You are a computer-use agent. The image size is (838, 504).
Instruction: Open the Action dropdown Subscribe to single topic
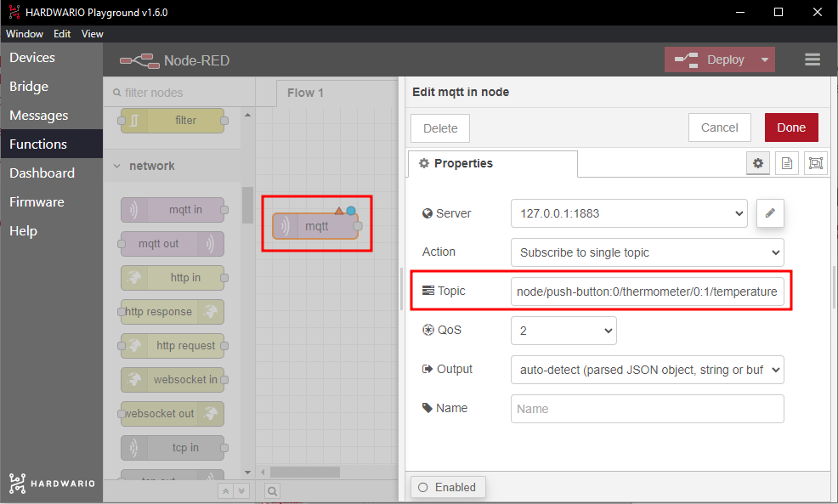click(648, 252)
